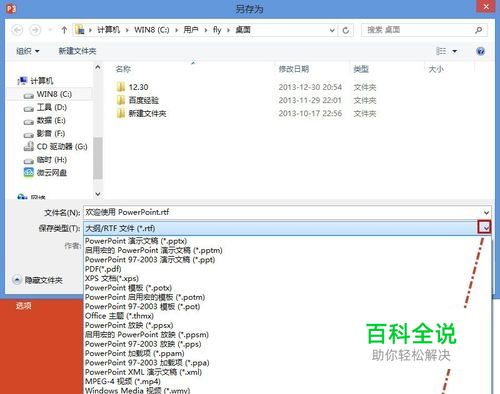This screenshot has width=500, height=394.
Task: Click WIN8 (C:) in address breadcrumb
Action: click(x=151, y=30)
